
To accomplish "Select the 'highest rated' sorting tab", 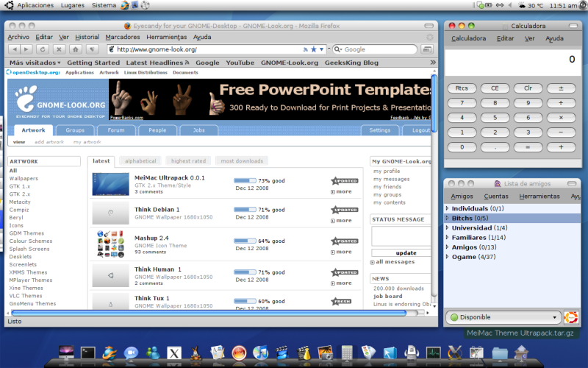I will coord(188,160).
